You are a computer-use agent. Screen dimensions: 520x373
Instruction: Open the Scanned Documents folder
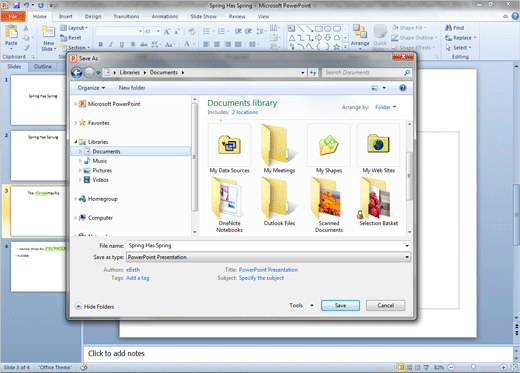pos(329,205)
